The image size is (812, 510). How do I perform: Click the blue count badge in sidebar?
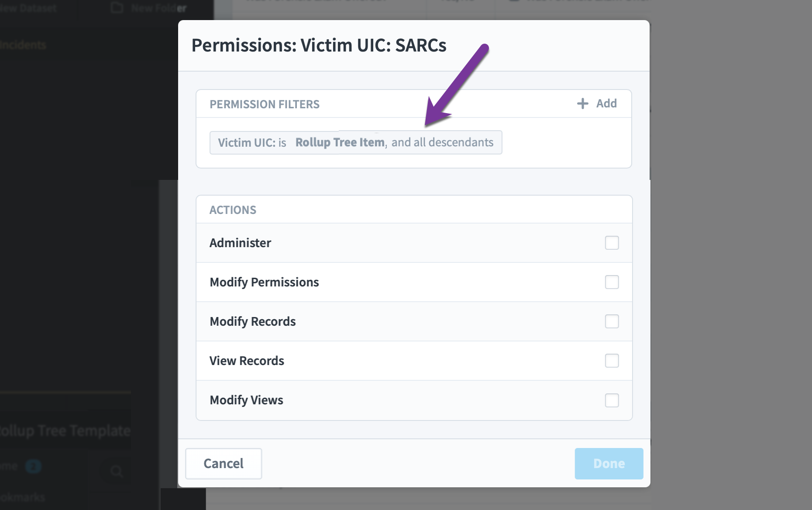click(33, 466)
